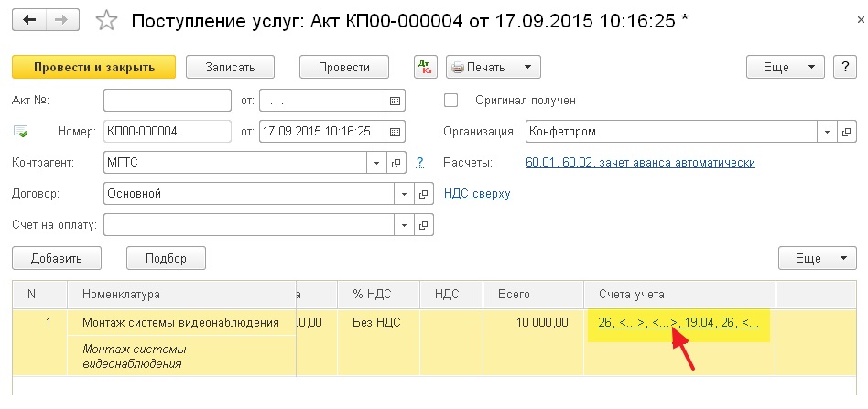Click the posted-document status icon beside Номер
The width and height of the screenshot is (868, 409).
point(20,132)
